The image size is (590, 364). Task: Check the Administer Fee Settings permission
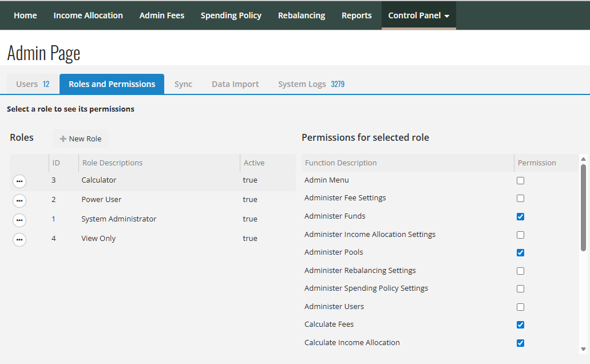click(520, 199)
